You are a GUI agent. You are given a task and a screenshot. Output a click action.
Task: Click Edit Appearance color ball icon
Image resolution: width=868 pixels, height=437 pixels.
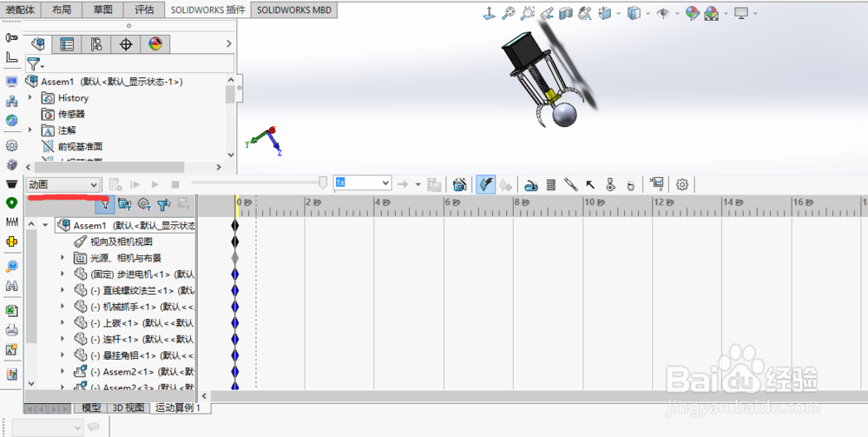[x=692, y=13]
